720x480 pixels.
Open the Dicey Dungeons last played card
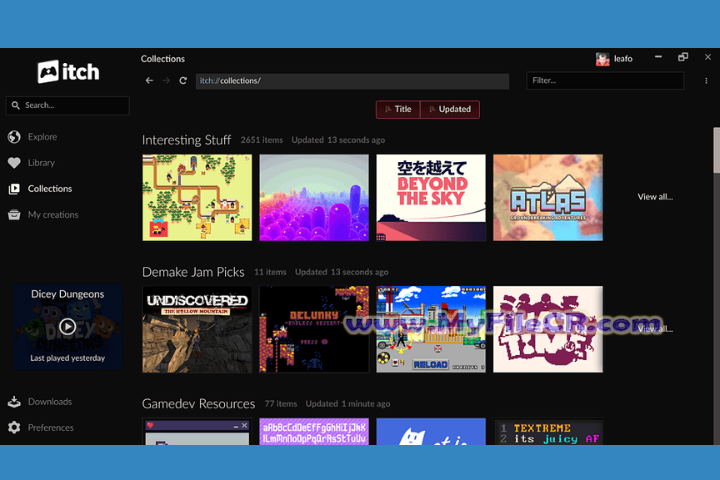click(68, 327)
